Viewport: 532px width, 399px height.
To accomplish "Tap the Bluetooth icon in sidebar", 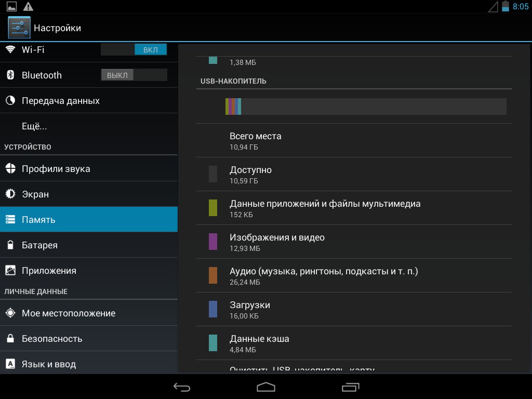I will click(x=10, y=75).
